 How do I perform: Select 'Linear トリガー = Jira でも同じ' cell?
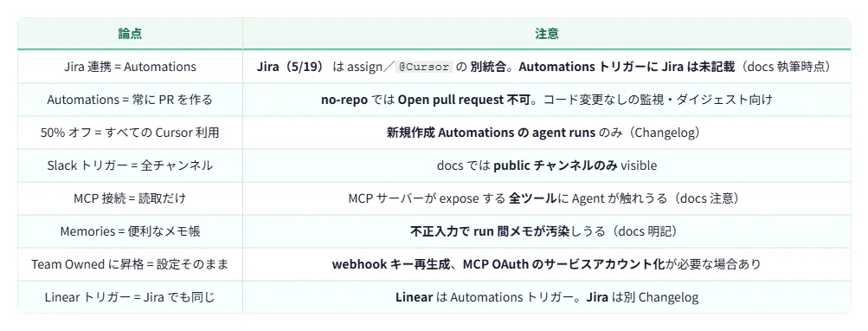[130, 297]
